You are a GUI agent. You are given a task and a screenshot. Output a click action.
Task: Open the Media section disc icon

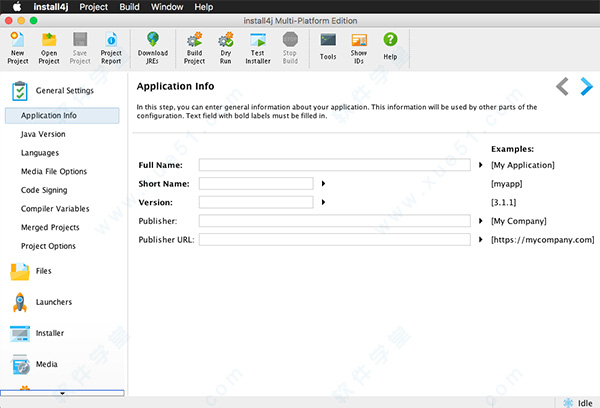coord(20,364)
